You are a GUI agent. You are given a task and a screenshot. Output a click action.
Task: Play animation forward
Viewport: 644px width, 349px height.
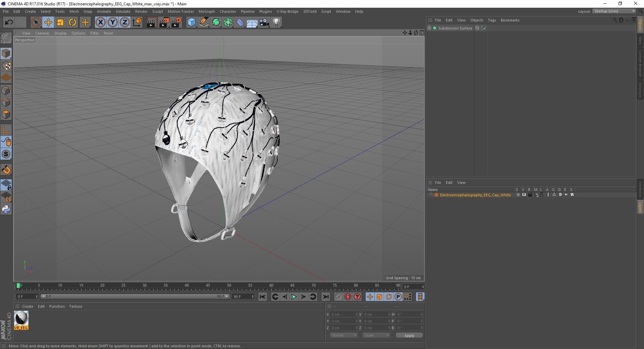294,297
